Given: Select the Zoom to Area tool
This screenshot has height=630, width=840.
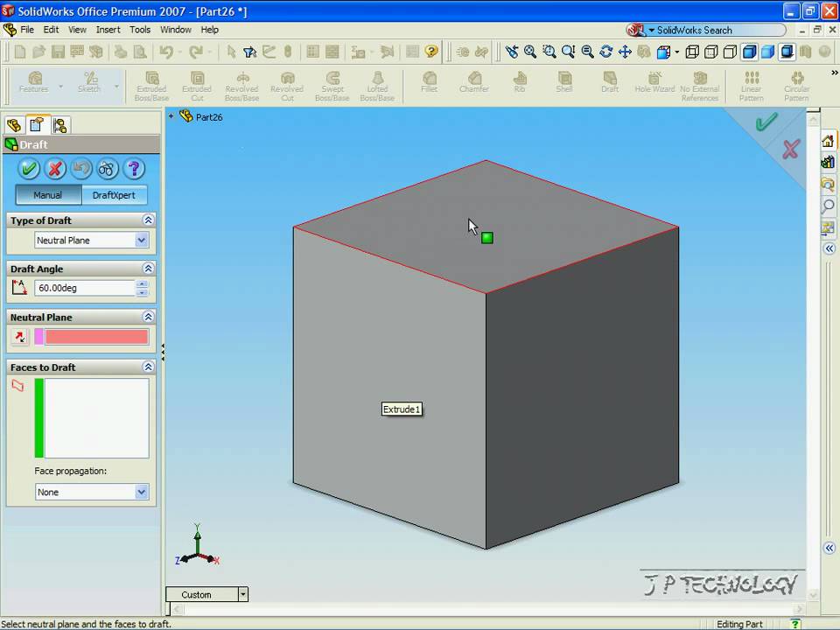Looking at the screenshot, I should pyautogui.click(x=549, y=52).
